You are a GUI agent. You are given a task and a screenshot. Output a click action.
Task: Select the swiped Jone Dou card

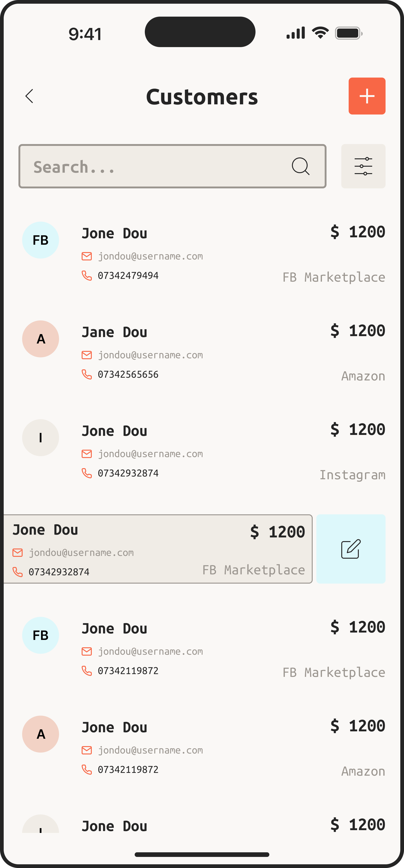(158, 549)
